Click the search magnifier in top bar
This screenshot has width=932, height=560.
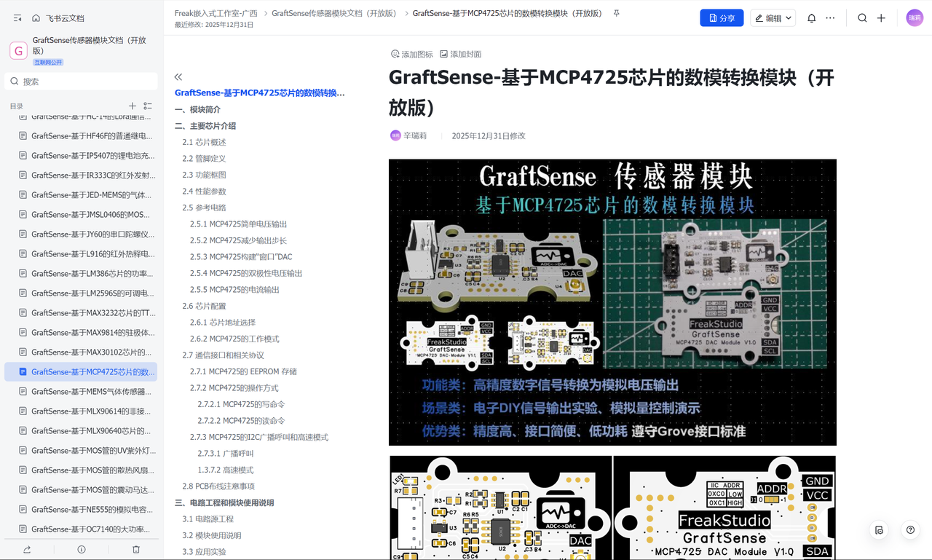click(862, 18)
